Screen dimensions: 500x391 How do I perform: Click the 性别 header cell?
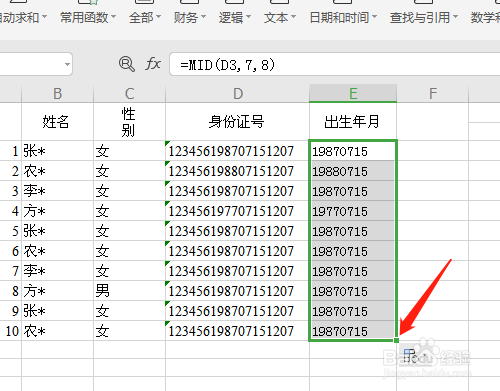[129, 121]
